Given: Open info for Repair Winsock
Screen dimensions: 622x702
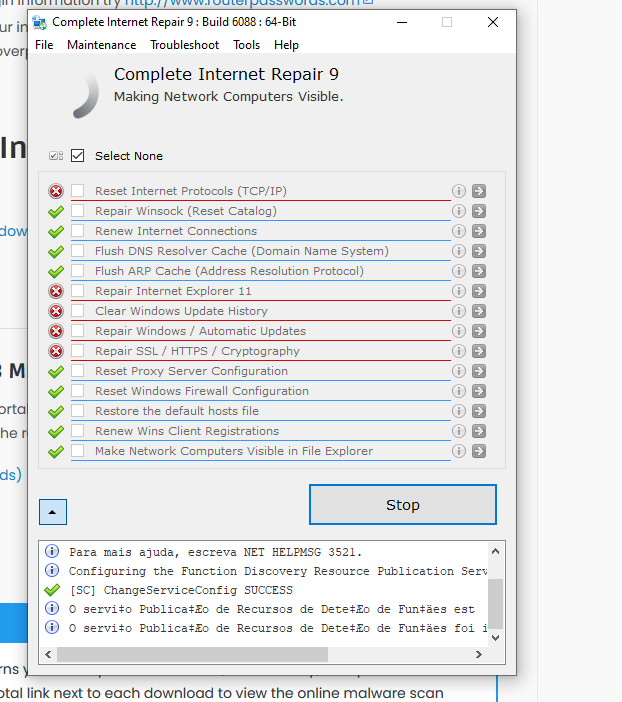Looking at the screenshot, I should click(x=459, y=211).
